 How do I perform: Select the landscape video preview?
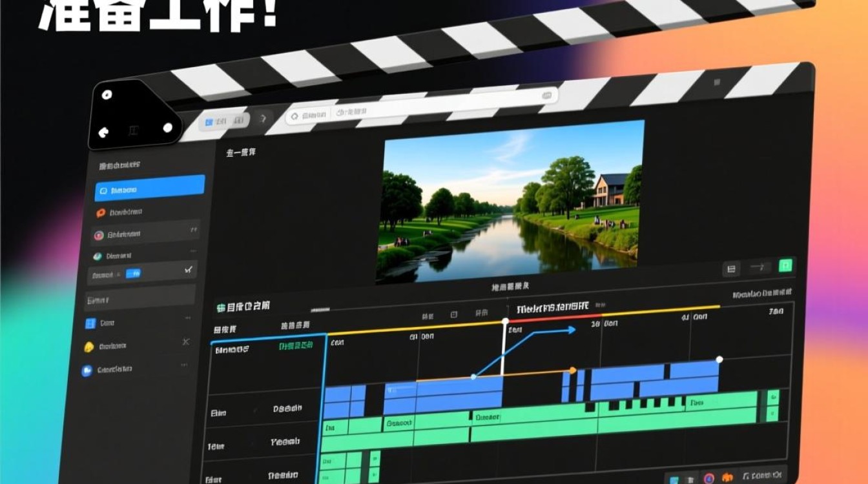tap(511, 202)
